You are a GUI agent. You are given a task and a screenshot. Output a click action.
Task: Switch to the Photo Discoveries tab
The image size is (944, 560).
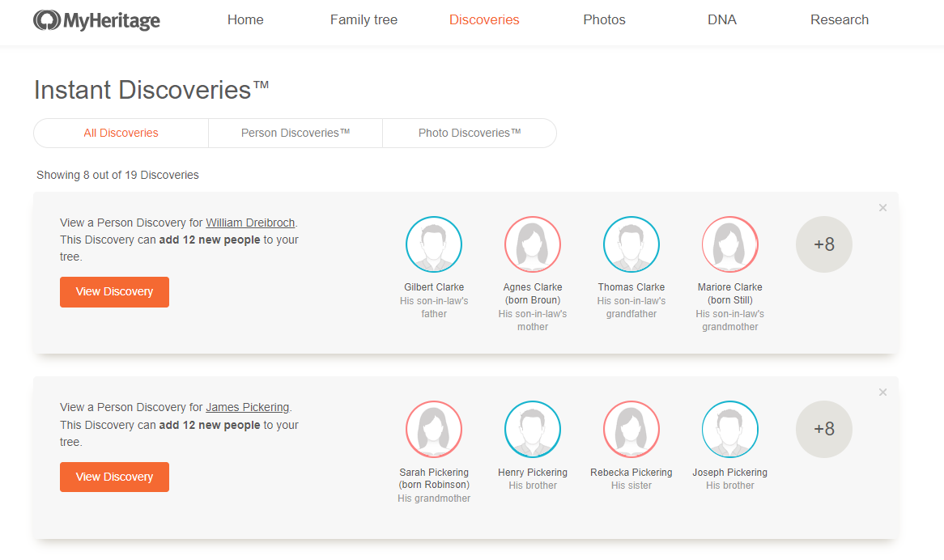[469, 133]
